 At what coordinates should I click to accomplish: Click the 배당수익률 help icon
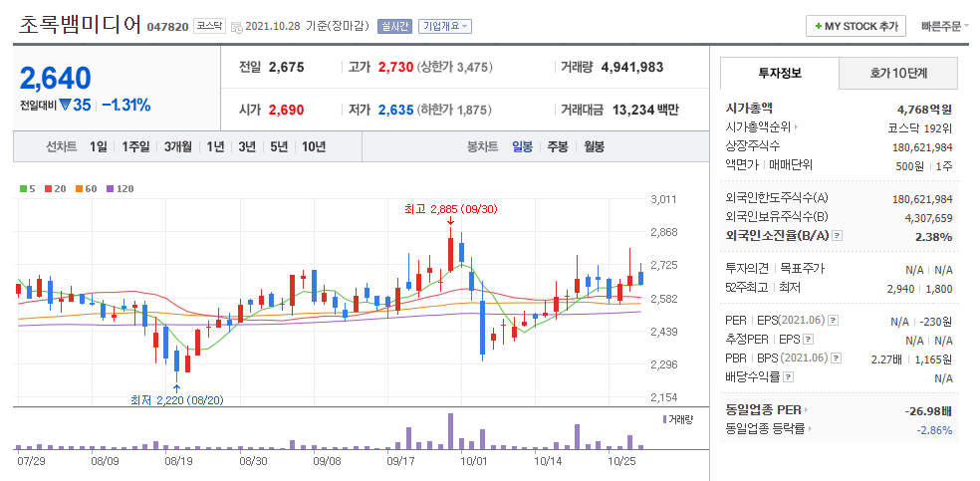click(x=788, y=377)
